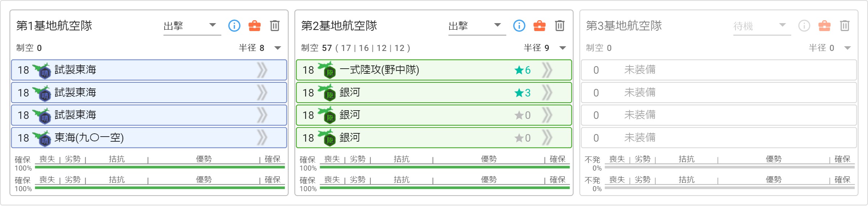Expand 半径 9 arrow in second air base
The width and height of the screenshot is (868, 206).
pos(563,48)
